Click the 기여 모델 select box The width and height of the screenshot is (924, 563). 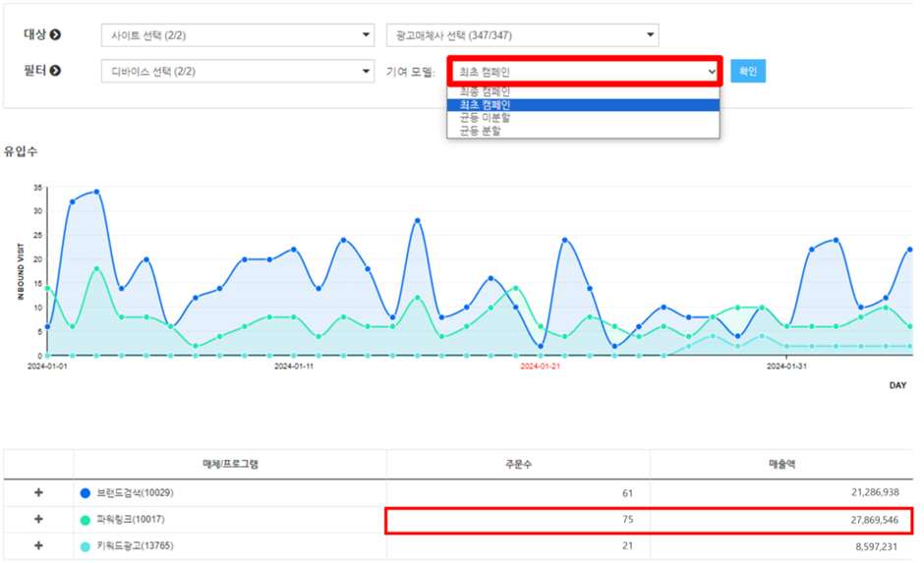pos(586,72)
